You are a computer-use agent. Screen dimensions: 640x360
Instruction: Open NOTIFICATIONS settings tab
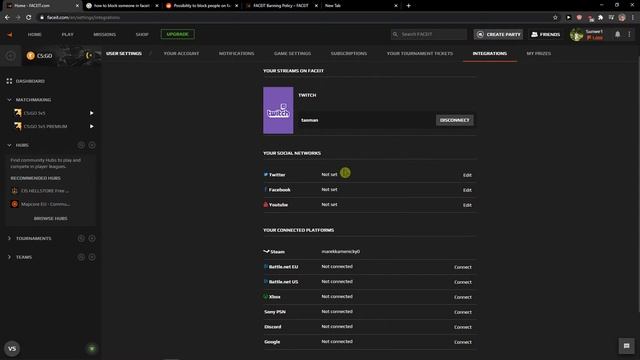(236, 53)
